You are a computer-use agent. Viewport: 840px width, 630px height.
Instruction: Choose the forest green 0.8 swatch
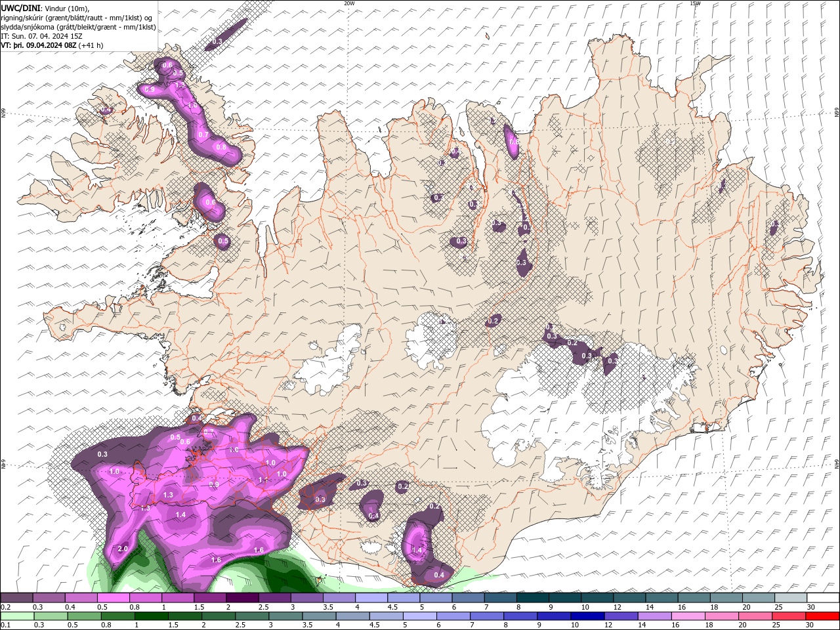pyautogui.click(x=118, y=616)
